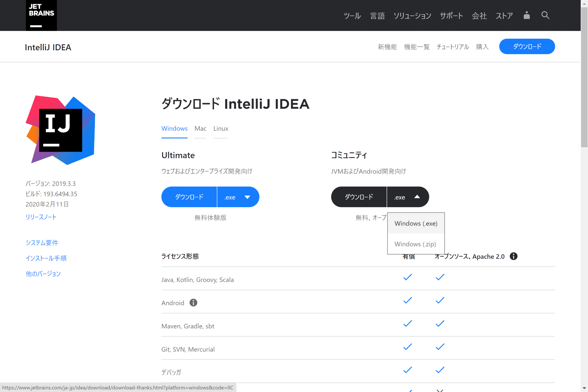
Task: Download the Ultimate edition
Action: pos(189,197)
